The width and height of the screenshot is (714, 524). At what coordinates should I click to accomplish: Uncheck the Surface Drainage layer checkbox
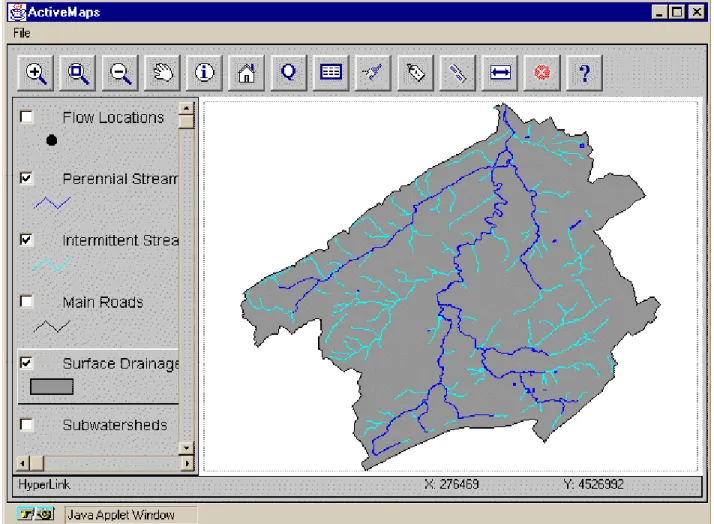coord(26,363)
